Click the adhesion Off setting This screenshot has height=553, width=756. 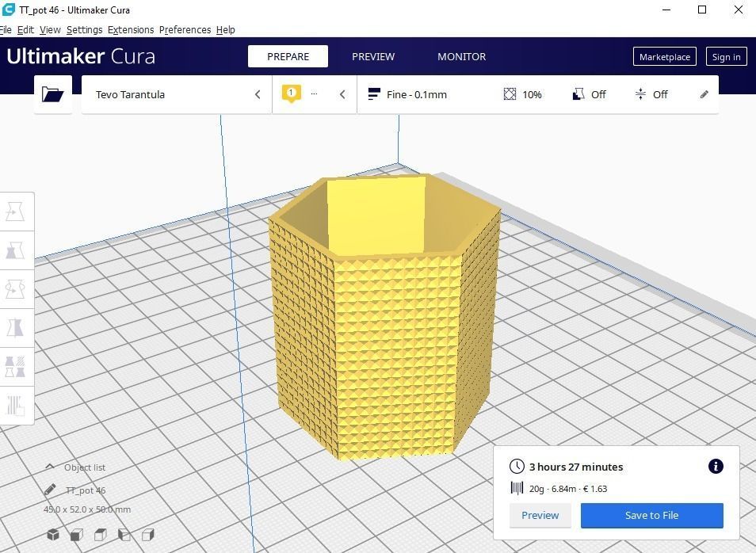651,94
